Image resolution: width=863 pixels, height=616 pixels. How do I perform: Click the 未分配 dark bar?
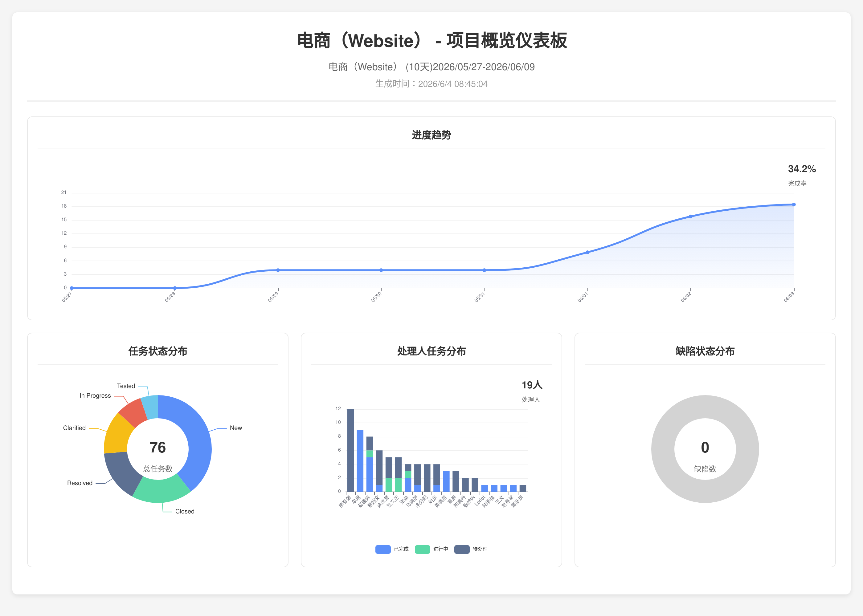[x=427, y=478]
